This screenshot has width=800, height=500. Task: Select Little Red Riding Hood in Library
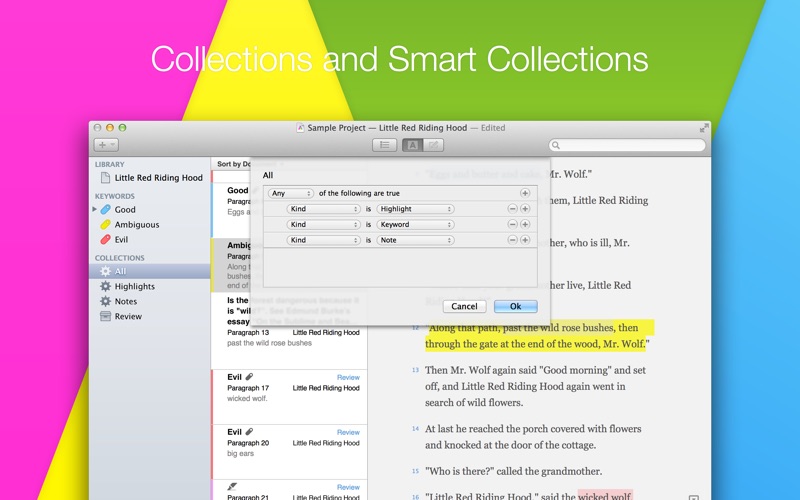point(158,178)
